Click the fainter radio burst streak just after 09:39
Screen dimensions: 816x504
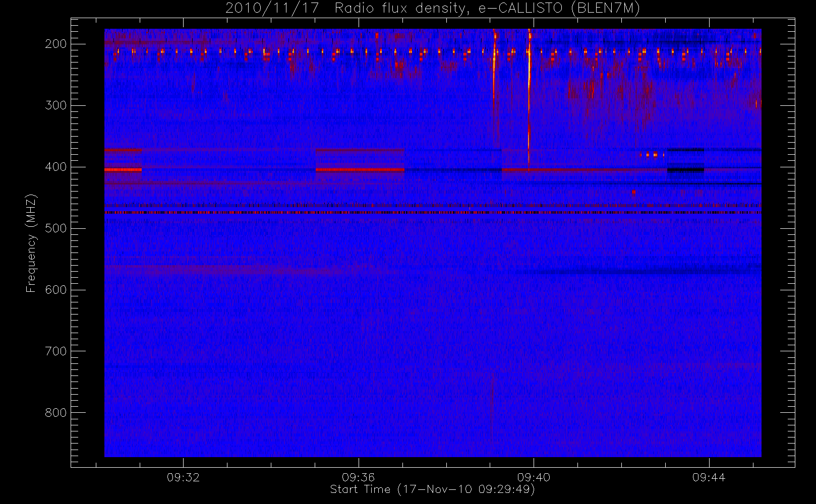(494, 71)
